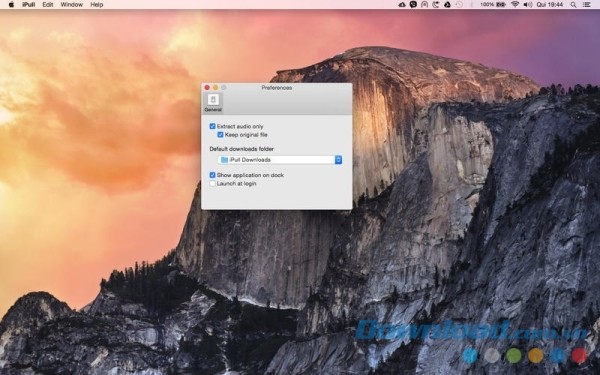The image size is (600, 375).
Task: Open the Time Machine status icon
Action: pos(459,5)
